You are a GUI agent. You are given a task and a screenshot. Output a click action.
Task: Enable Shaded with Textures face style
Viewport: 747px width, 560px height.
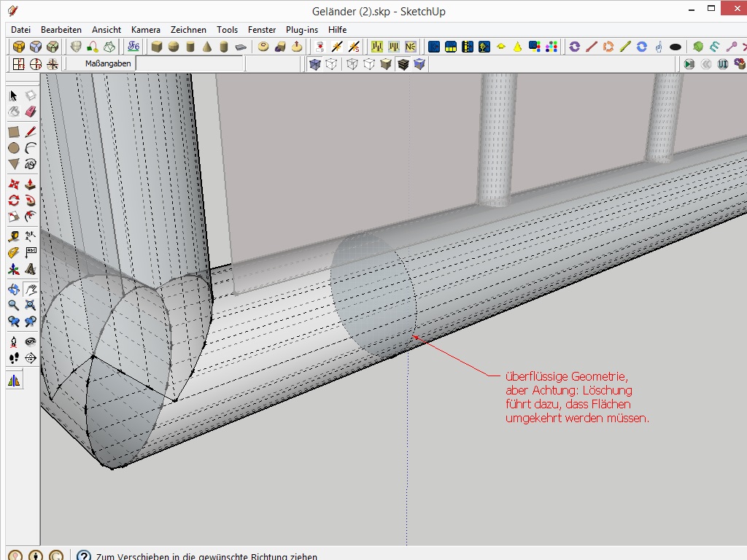(x=403, y=64)
